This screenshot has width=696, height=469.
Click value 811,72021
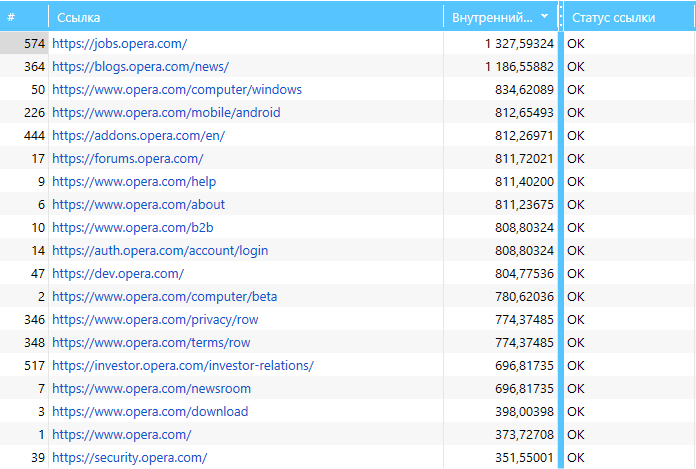[524, 159]
